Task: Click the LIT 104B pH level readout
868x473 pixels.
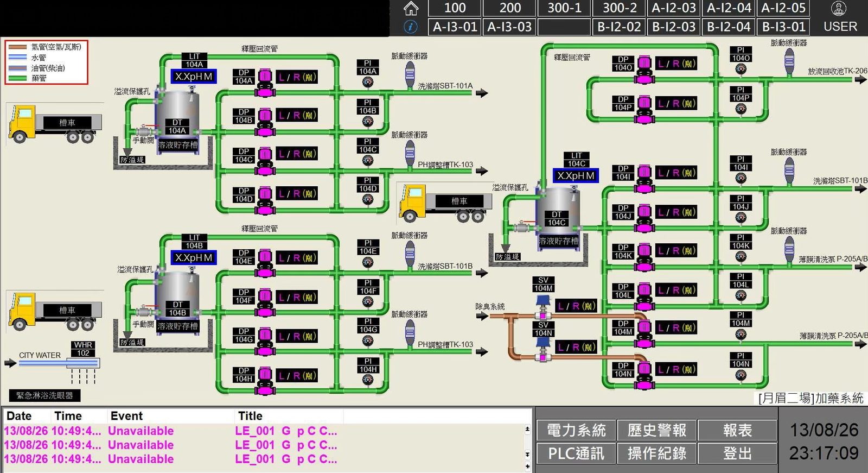Action: (194, 258)
